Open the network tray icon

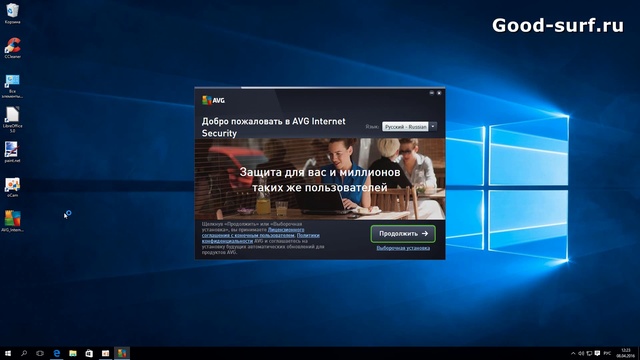(589, 353)
